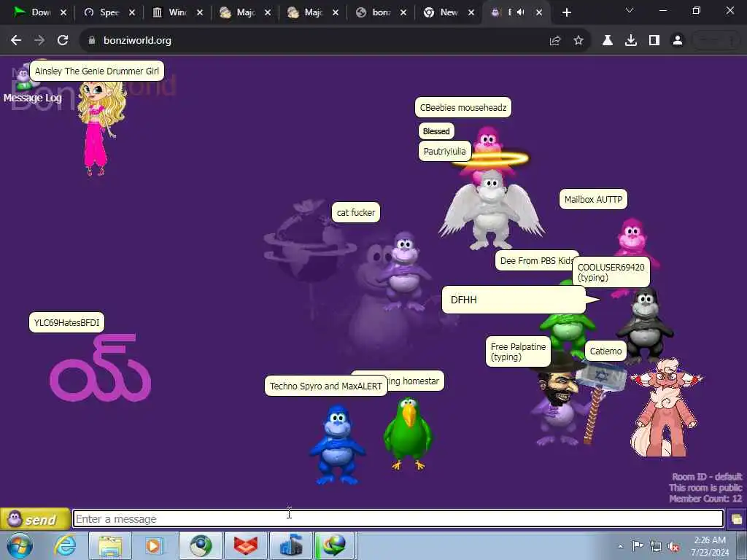Image resolution: width=747 pixels, height=560 pixels.
Task: Click the send button
Action: [x=35, y=519]
